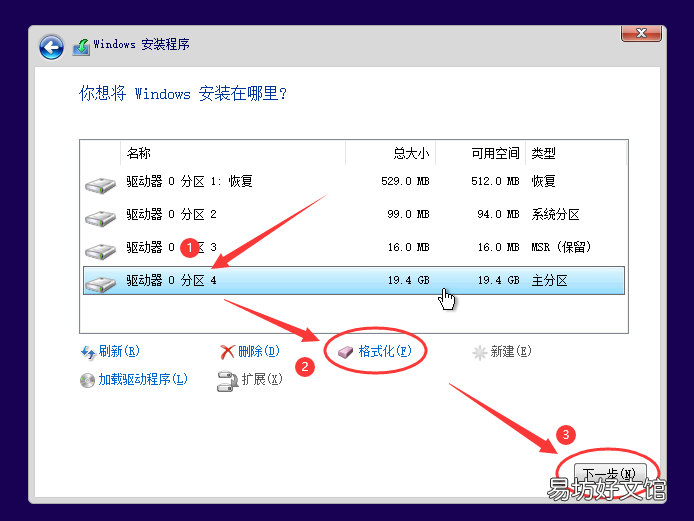Sort by the 总大小 column header
Screen dimensions: 694x521
pyautogui.click(x=390, y=153)
